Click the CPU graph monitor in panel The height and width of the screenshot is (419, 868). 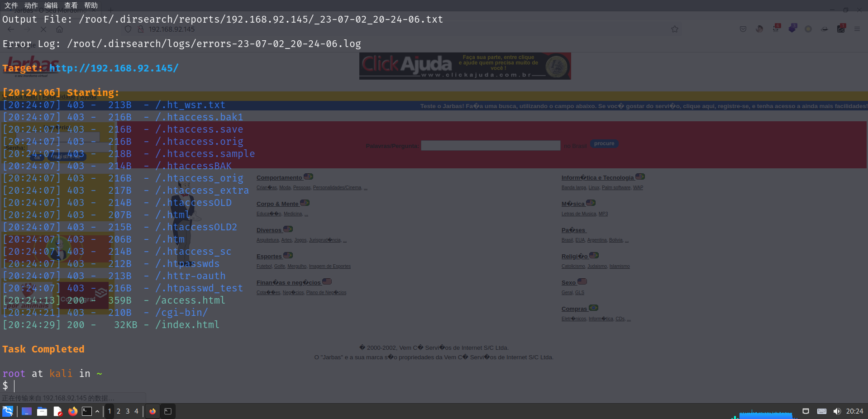click(x=765, y=414)
